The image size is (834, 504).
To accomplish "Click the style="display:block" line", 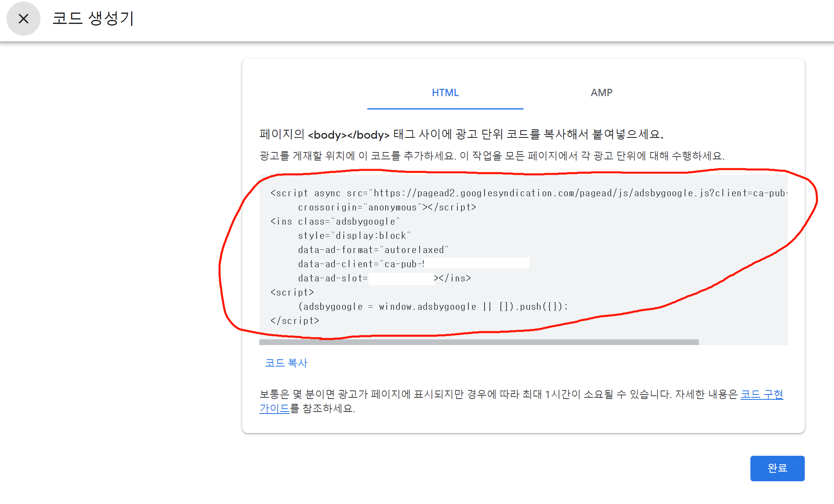I will 354,236.
